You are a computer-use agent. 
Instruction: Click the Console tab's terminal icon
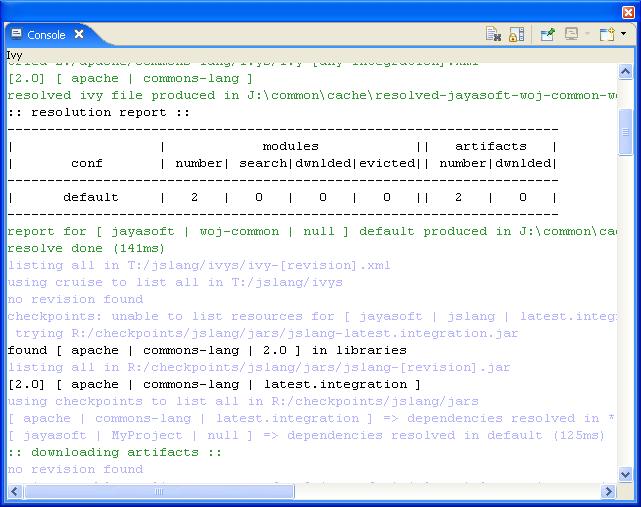(16, 34)
